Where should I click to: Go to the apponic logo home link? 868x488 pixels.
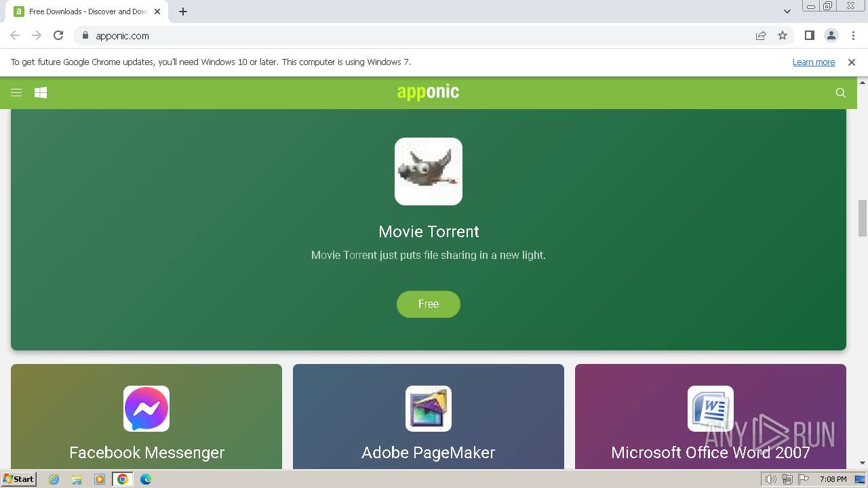pos(428,91)
